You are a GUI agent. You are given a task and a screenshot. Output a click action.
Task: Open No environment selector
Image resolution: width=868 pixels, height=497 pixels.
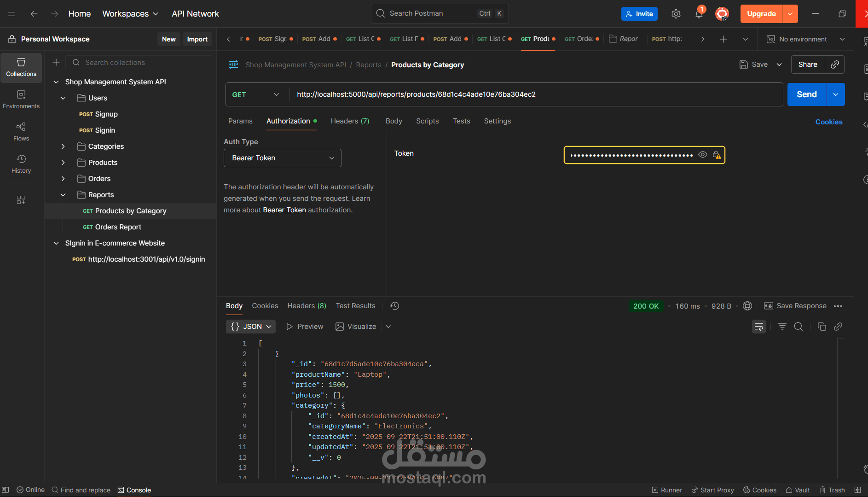[x=805, y=39]
